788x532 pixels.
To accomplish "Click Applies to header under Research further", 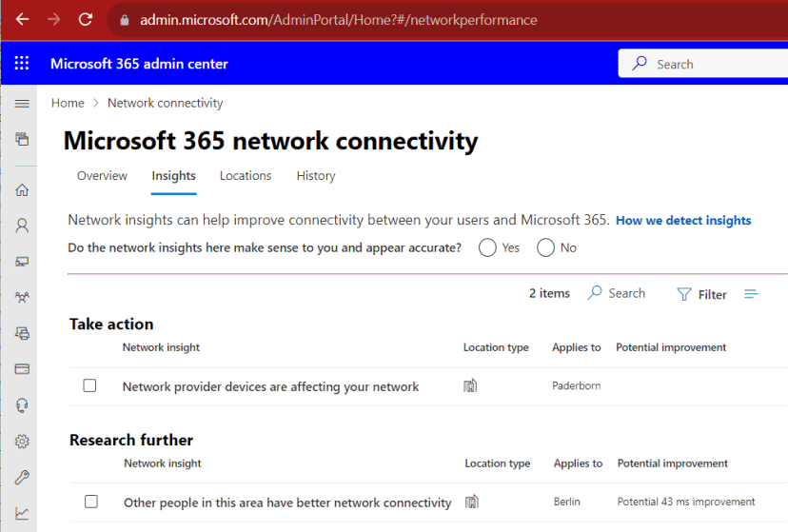I will point(578,463).
